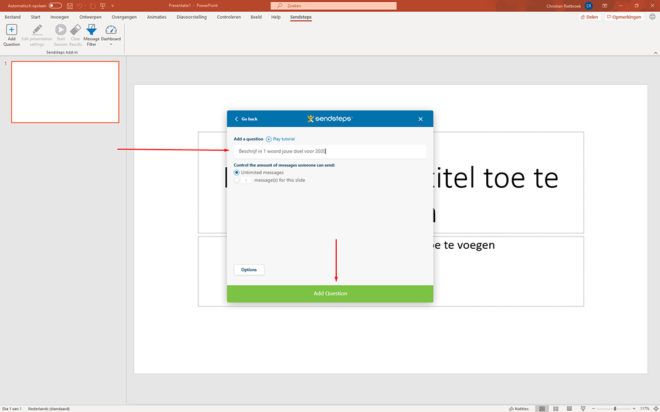
Task: Click the Delen share button
Action: coord(589,17)
